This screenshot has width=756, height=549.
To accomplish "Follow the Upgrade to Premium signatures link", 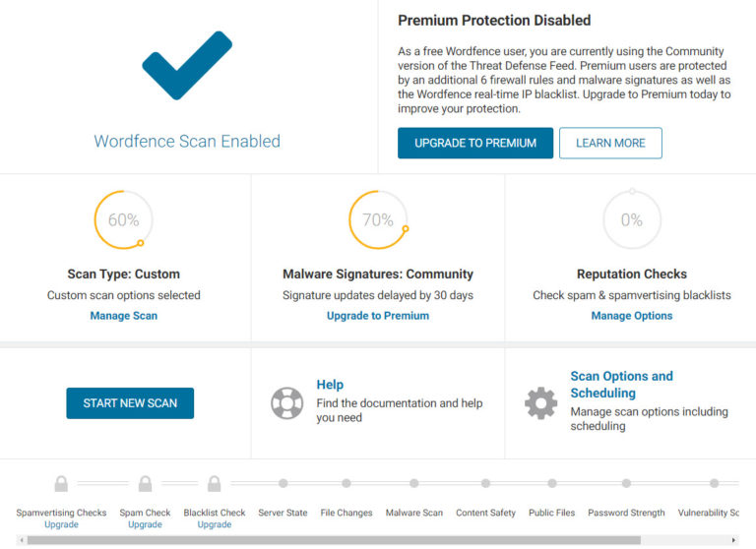I will click(378, 316).
